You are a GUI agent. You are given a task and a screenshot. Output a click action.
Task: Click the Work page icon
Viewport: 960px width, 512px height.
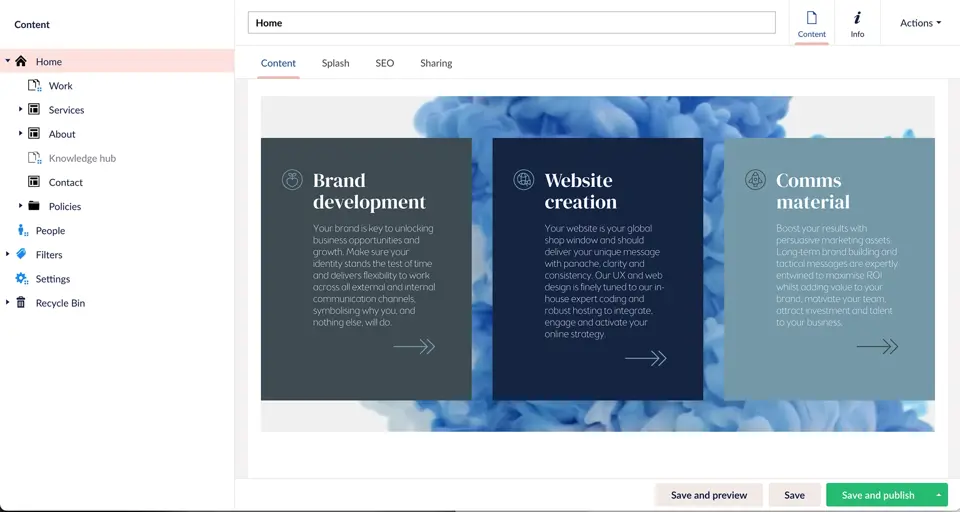tap(34, 86)
